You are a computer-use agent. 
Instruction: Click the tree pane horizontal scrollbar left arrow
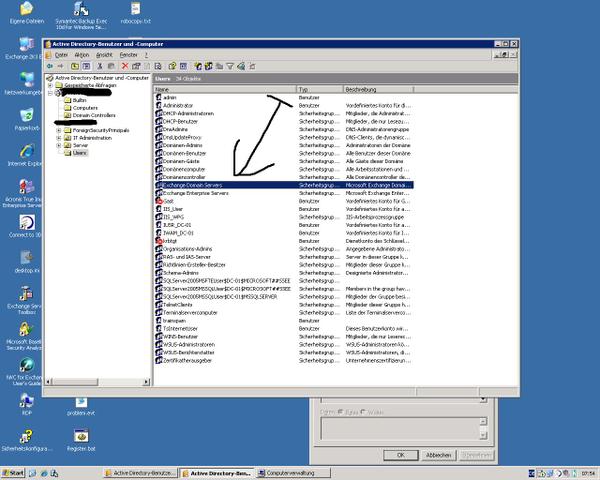[x=49, y=382]
